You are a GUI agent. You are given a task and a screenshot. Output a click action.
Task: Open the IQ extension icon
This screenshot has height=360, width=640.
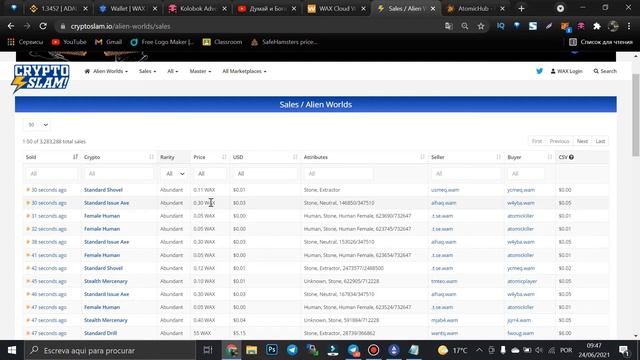tap(501, 26)
